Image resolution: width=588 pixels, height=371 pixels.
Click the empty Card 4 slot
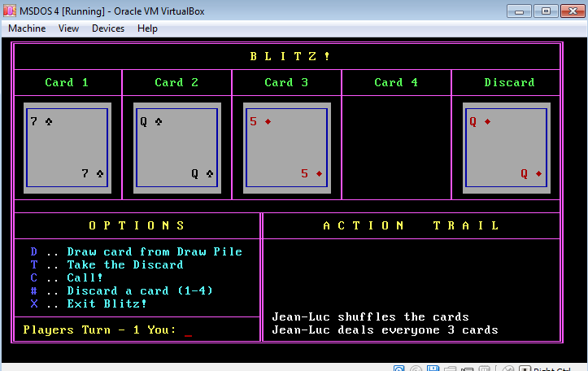coord(396,147)
